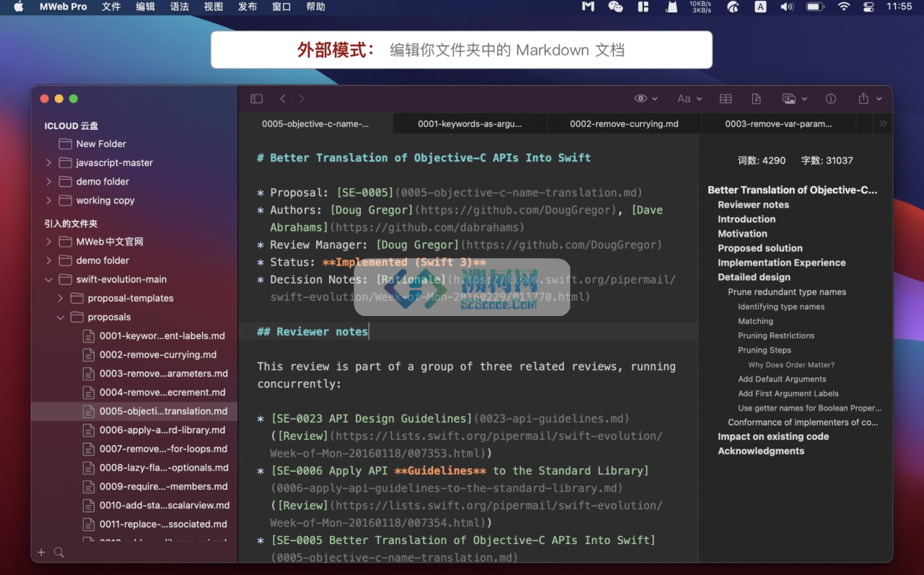Open the Control Center icon
The width and height of the screenshot is (924, 575).
[x=868, y=6]
